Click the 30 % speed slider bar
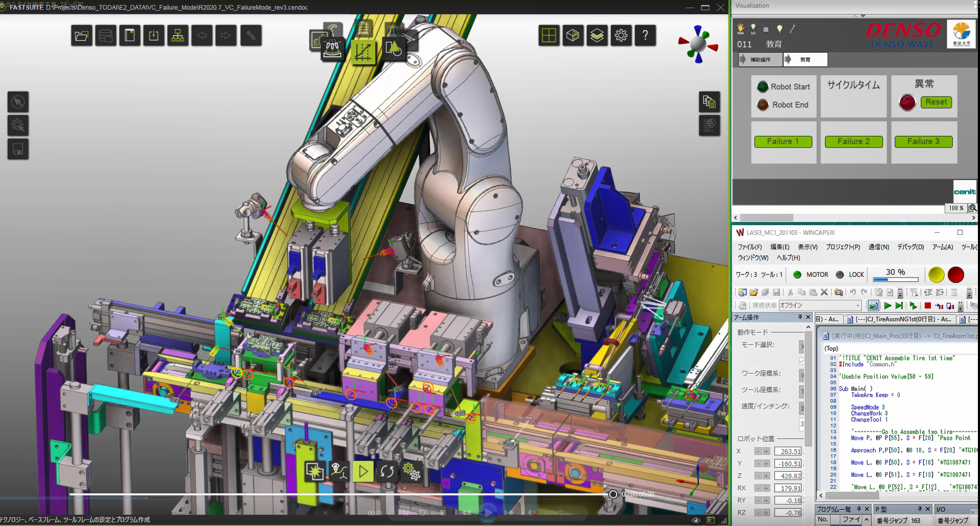This screenshot has width=980, height=526. click(896, 280)
